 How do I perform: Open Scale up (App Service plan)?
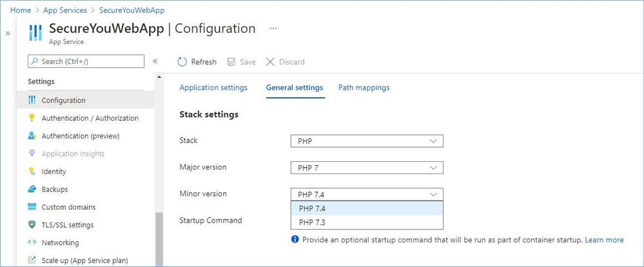pyautogui.click(x=84, y=261)
